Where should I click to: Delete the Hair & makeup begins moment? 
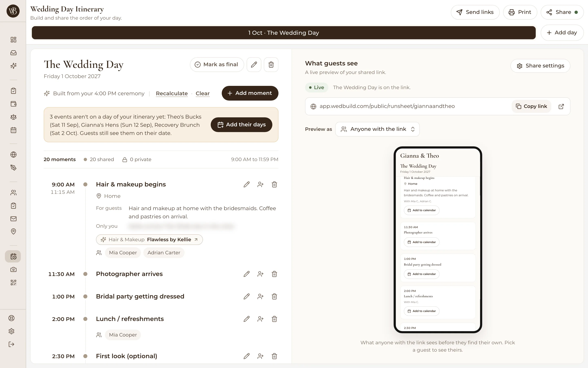point(274,184)
